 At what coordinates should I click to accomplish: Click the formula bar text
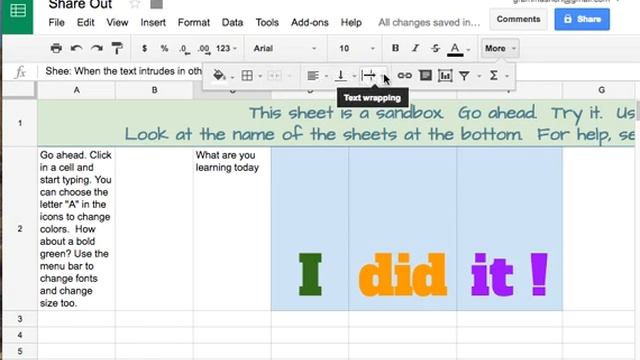click(123, 71)
